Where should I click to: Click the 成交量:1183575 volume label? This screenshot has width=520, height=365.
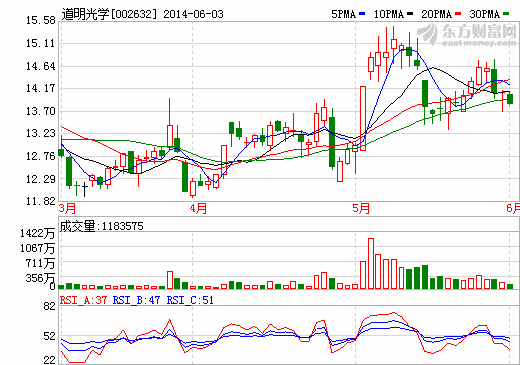tap(101, 226)
